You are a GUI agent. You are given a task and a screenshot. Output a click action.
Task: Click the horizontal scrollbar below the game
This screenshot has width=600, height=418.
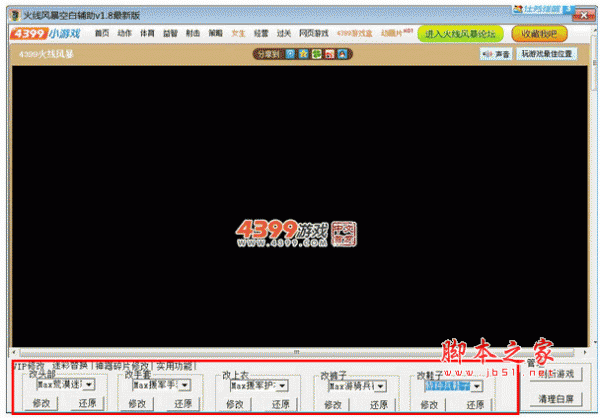tap(297, 352)
